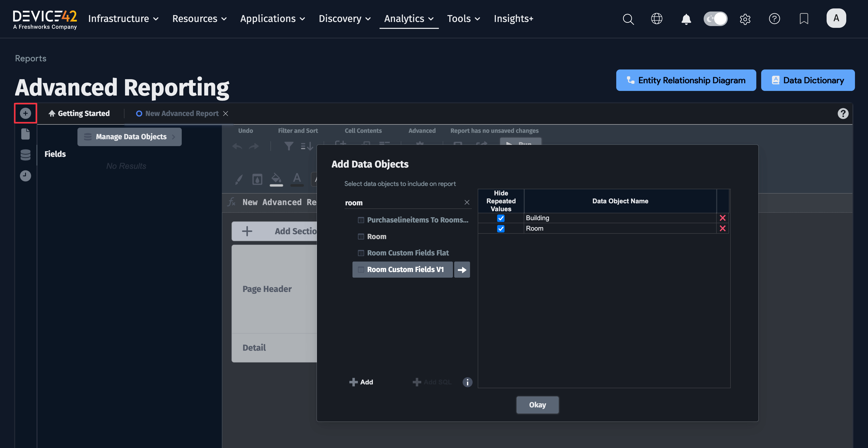The height and width of the screenshot is (448, 868).
Task: Select Purchaselineitems To Rooms data object
Action: 413,220
